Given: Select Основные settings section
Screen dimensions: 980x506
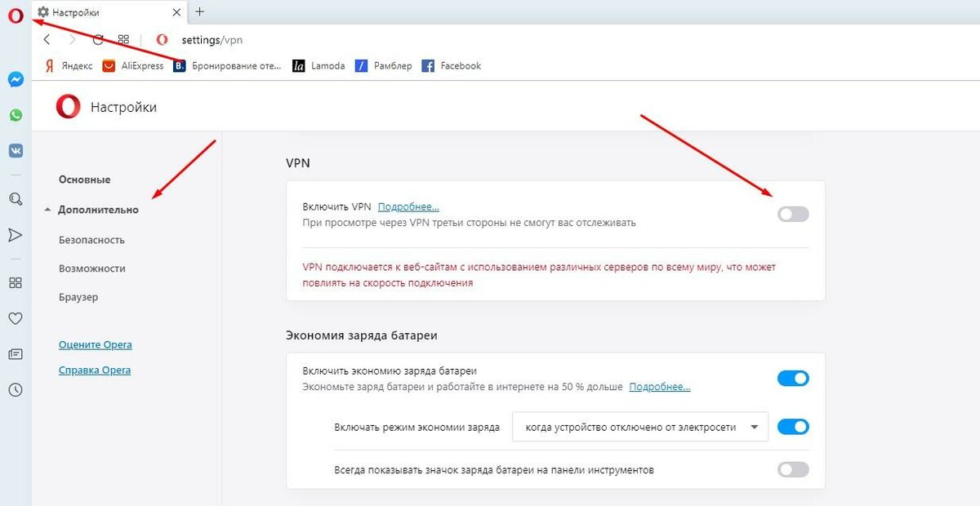Looking at the screenshot, I should (85, 180).
